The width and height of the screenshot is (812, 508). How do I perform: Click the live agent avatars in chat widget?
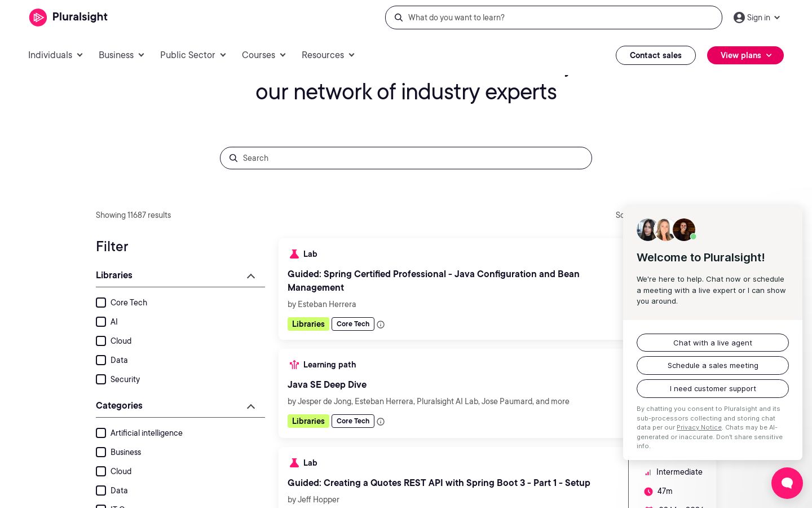[x=667, y=230]
